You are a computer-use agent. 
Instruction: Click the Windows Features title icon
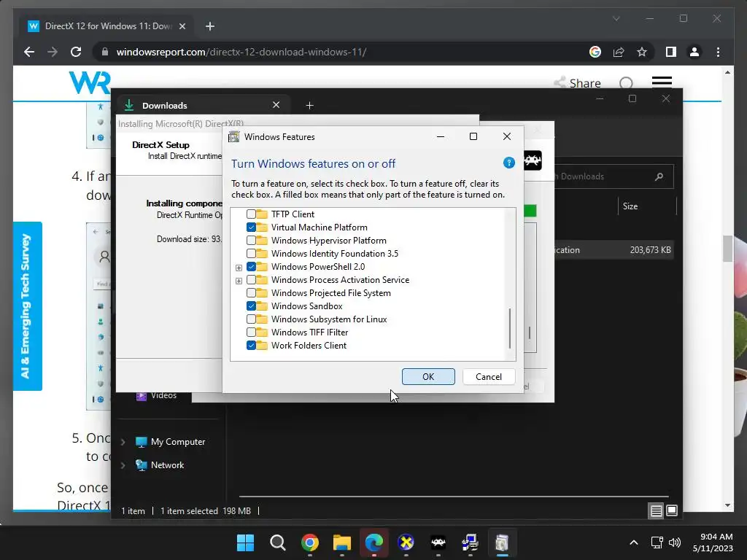(233, 136)
